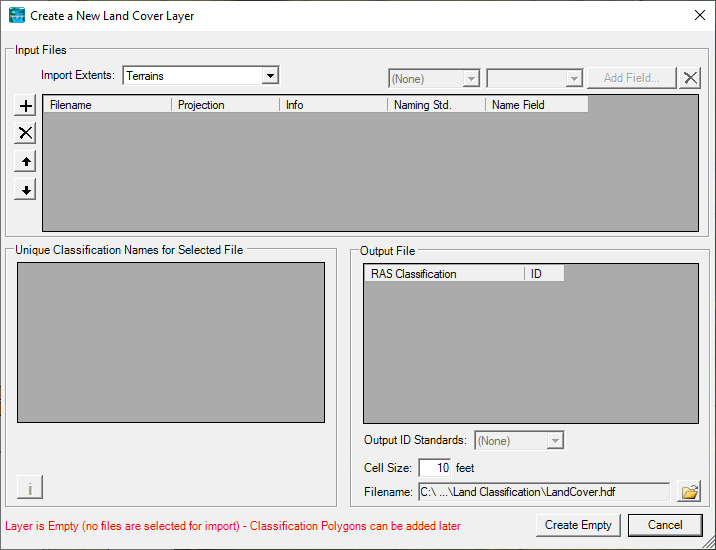
Task: Expand the empty name field dropdown
Action: coord(534,78)
